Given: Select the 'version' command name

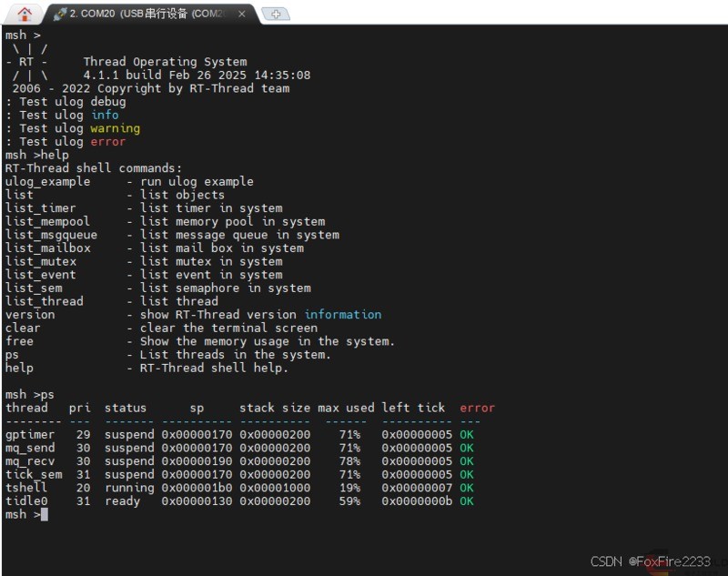Looking at the screenshot, I should 30,315.
